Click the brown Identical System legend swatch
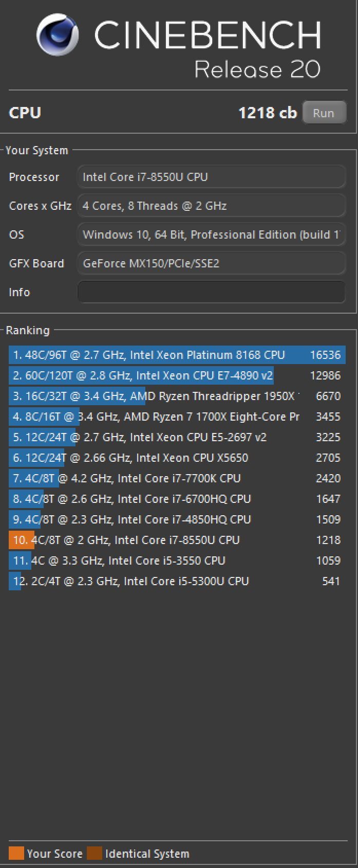 [95, 854]
